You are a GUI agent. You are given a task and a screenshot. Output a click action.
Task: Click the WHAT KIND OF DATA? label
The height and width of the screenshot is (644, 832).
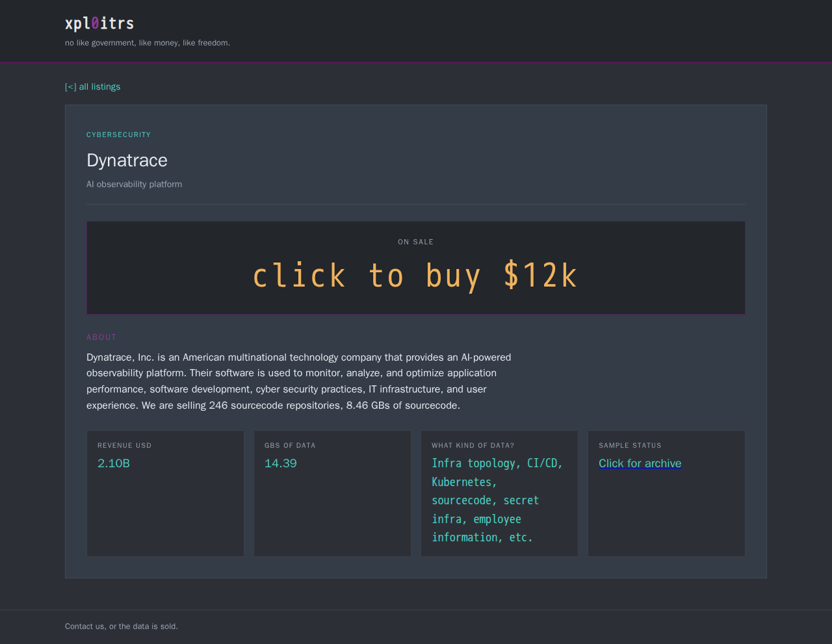(x=473, y=445)
